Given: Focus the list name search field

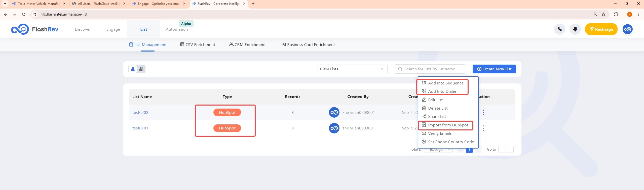Looking at the screenshot, I should (430, 69).
